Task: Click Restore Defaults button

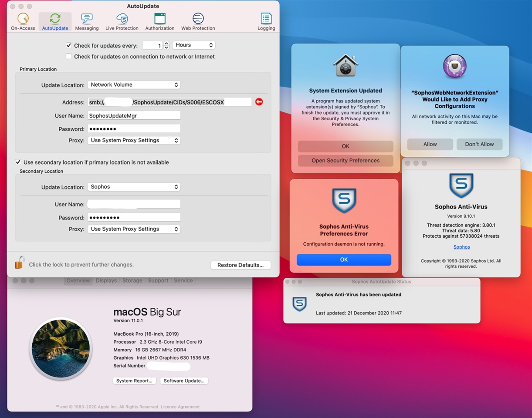Action: [241, 265]
